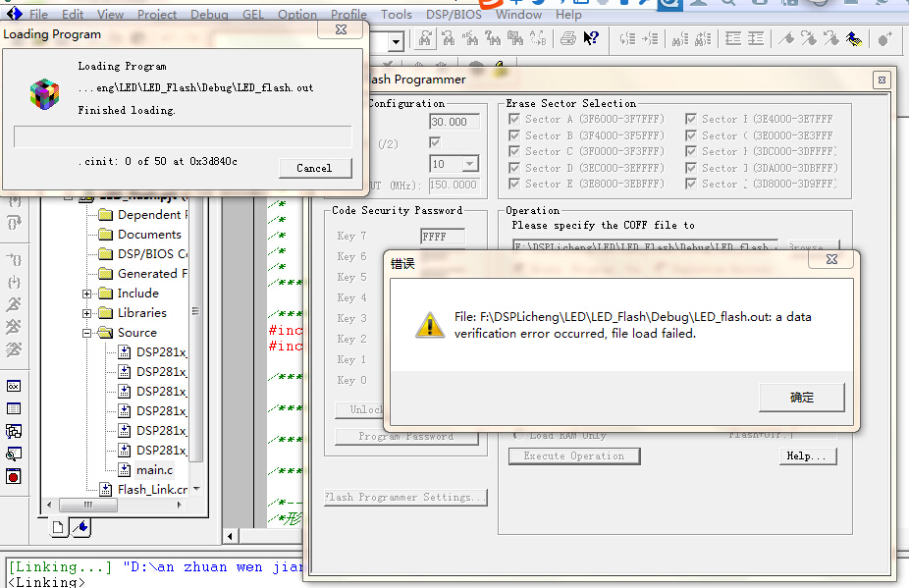This screenshot has height=588, width=909.
Task: Toggle the divide-by-two (/2) checkbox
Action: [435, 142]
